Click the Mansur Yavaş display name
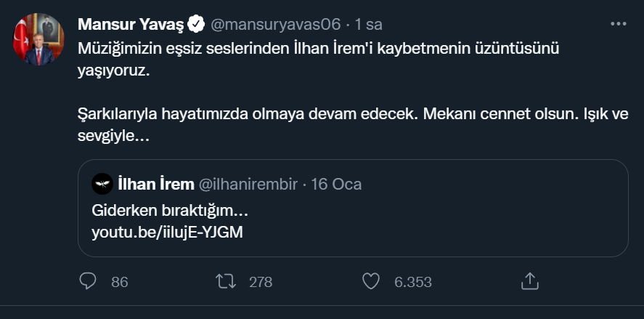The height and width of the screenshot is (319, 644). [130, 24]
